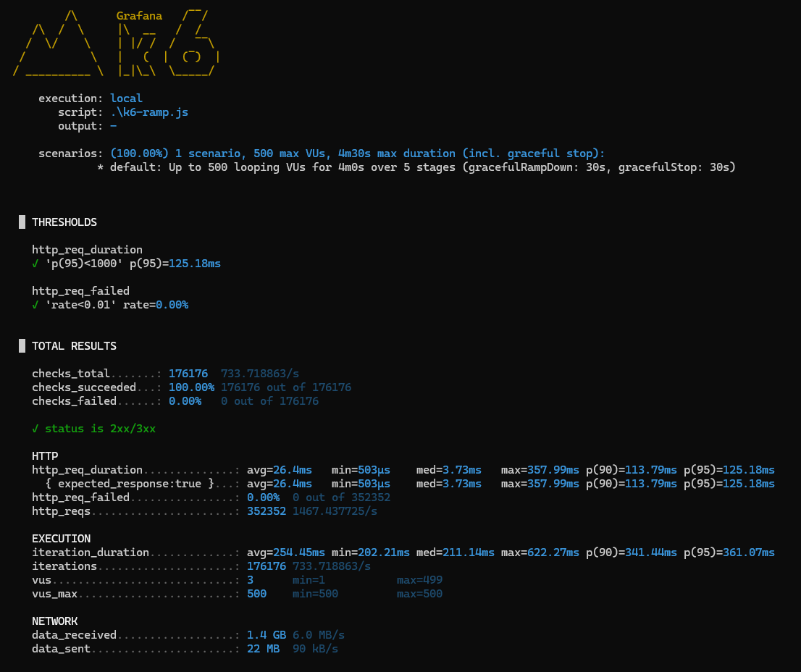Select the '22 MB' data_sent value
Screen dimensions: 801x672
coord(263,649)
